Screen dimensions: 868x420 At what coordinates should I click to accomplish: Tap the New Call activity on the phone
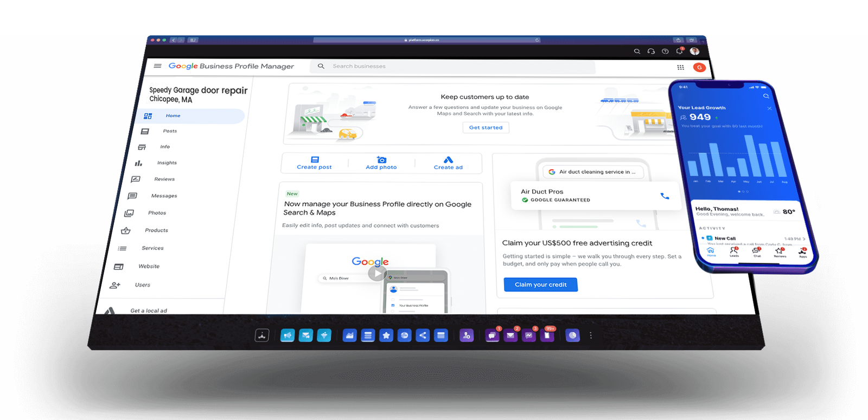point(754,238)
